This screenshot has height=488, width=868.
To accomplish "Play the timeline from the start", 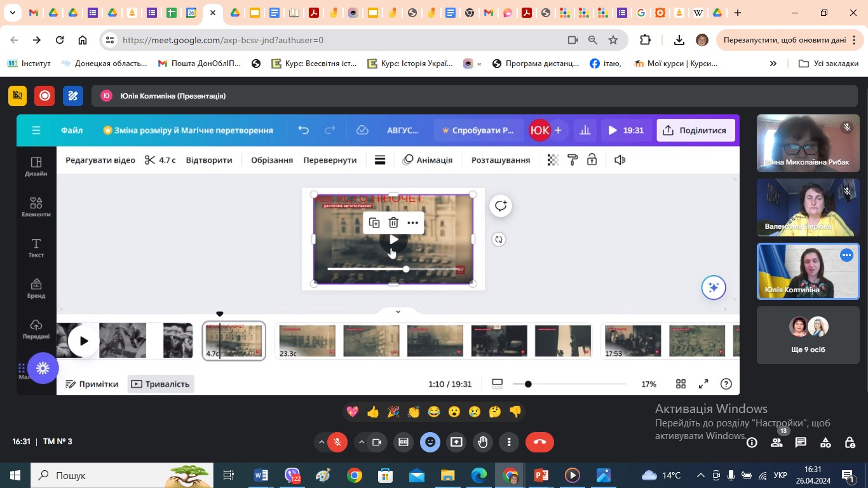I will click(84, 341).
